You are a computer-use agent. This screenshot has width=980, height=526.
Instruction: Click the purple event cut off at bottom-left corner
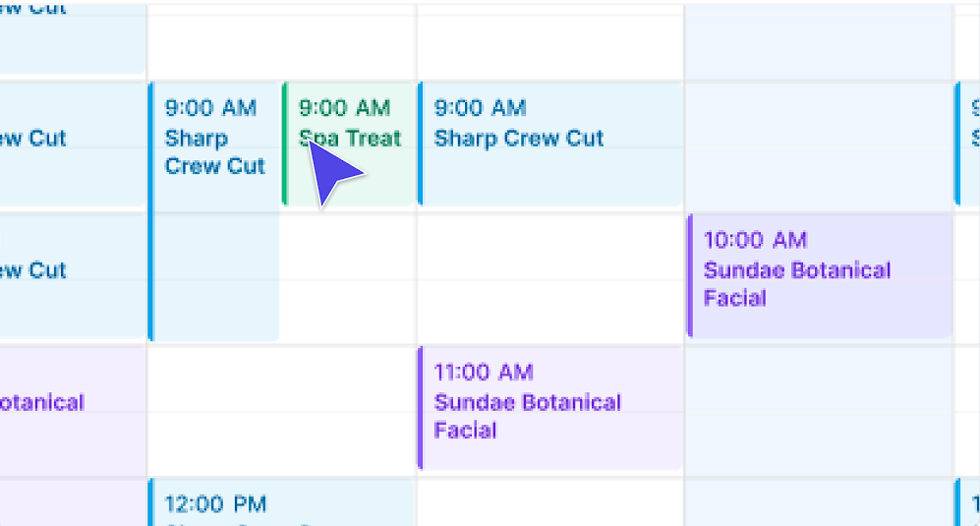point(69,503)
